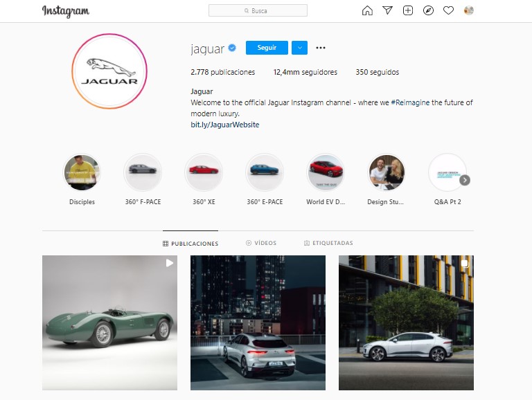Click the Busca search field
Viewport: 532px width, 400px height.
click(258, 10)
